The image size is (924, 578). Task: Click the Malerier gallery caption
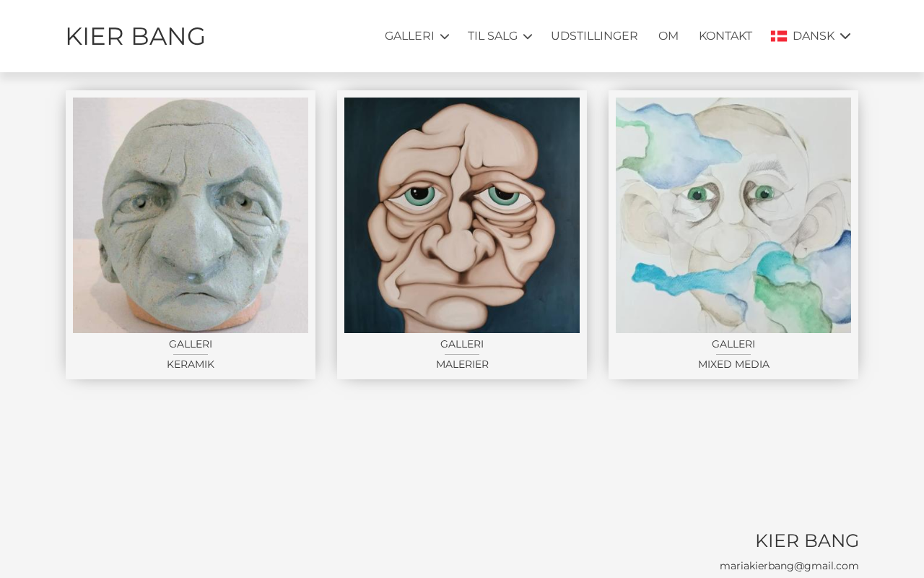click(462, 364)
